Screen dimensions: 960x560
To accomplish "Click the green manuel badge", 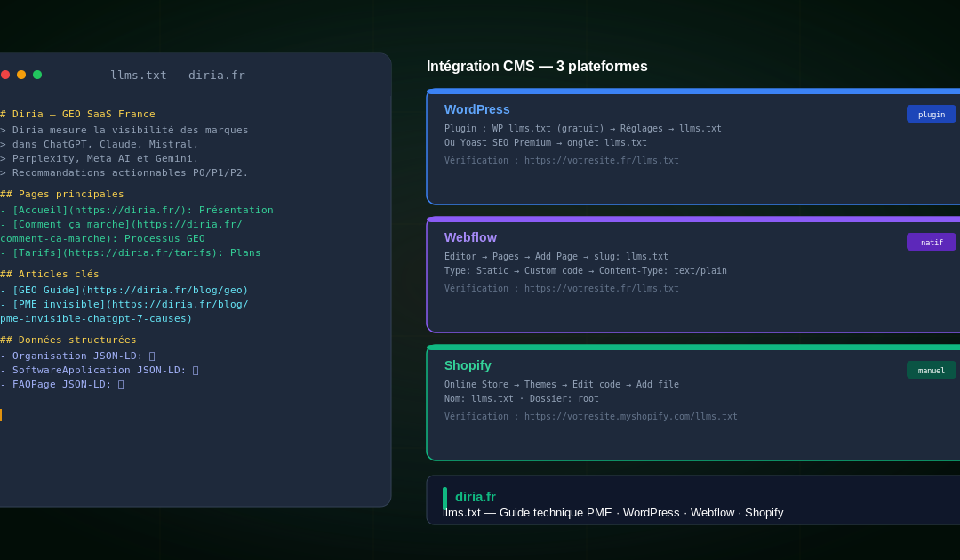I will pyautogui.click(x=932, y=371).
